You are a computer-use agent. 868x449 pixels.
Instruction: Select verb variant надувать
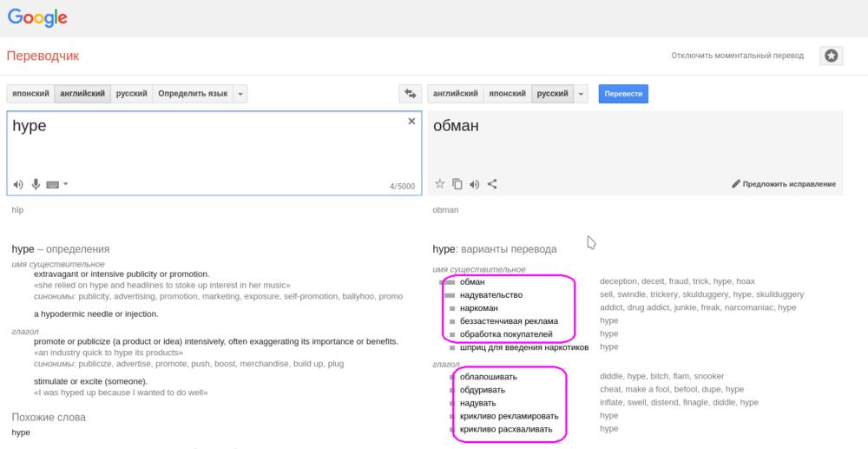[x=477, y=402]
